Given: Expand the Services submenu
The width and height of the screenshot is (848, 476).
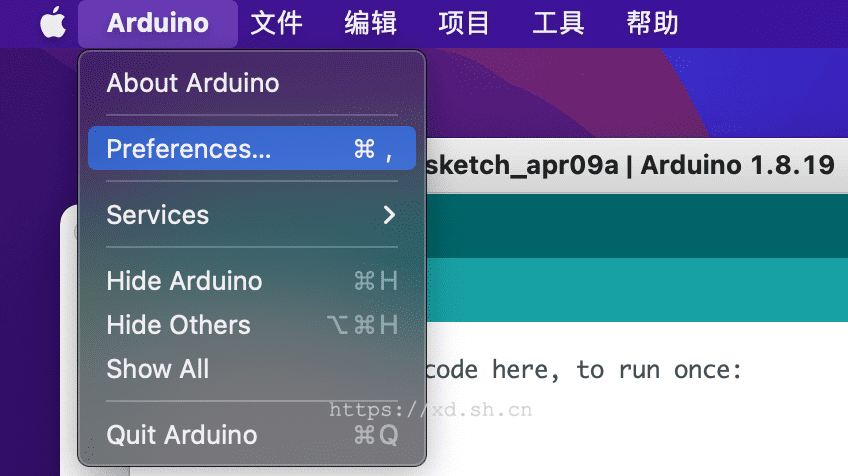Looking at the screenshot, I should click(252, 215).
